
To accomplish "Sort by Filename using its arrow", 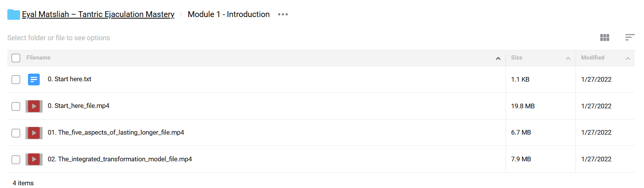I will [x=498, y=58].
